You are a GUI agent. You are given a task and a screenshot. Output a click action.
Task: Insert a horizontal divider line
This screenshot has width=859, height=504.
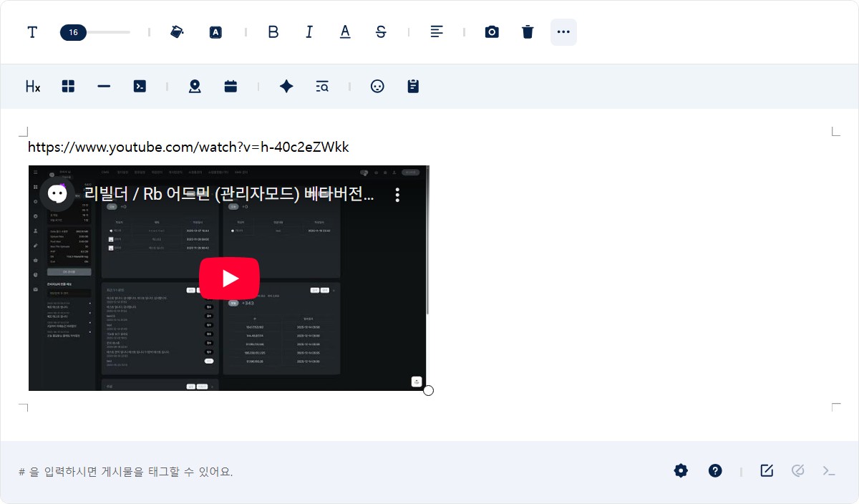(104, 86)
